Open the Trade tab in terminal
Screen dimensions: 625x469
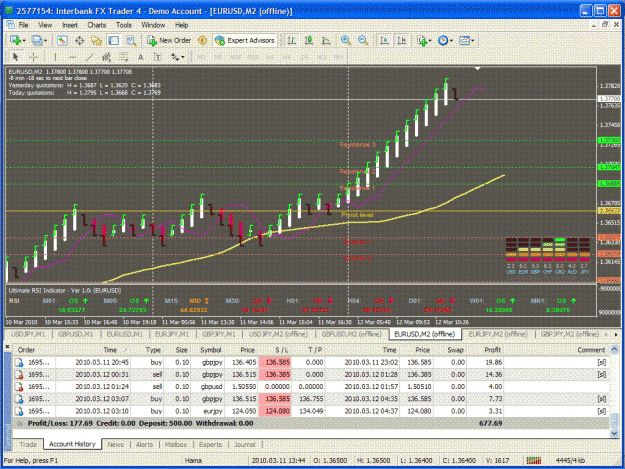tap(28, 444)
